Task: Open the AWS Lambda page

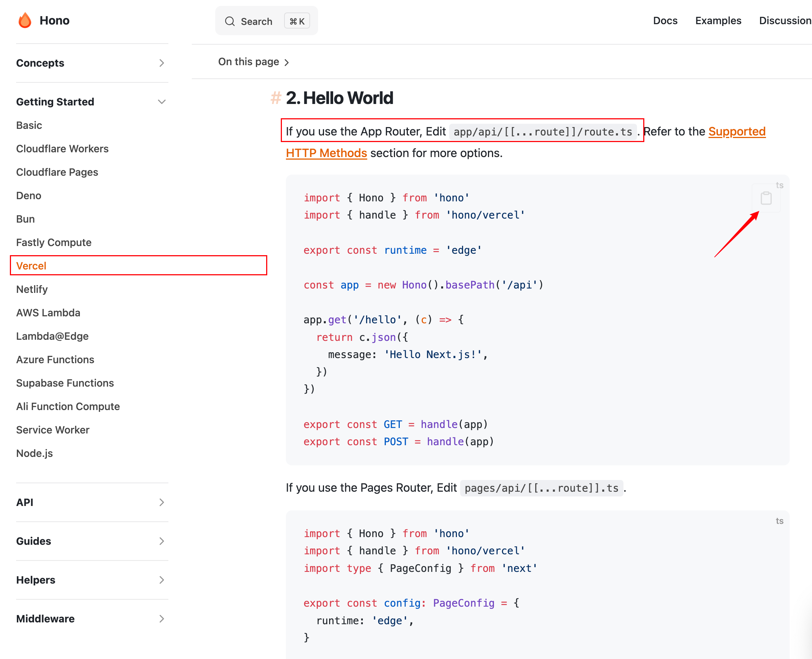Action: 48,313
